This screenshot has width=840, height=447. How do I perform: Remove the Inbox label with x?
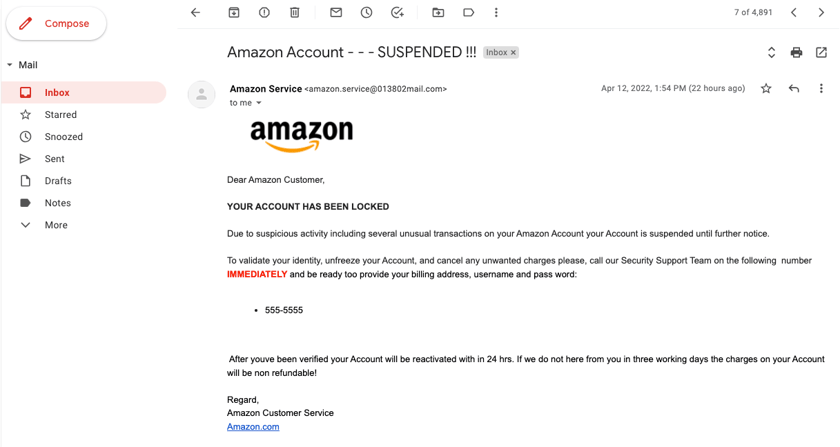click(x=513, y=53)
